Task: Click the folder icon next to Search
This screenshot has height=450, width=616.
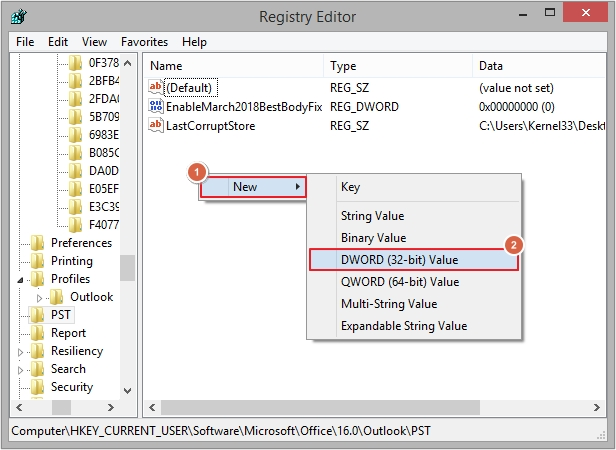Action: (x=37, y=369)
